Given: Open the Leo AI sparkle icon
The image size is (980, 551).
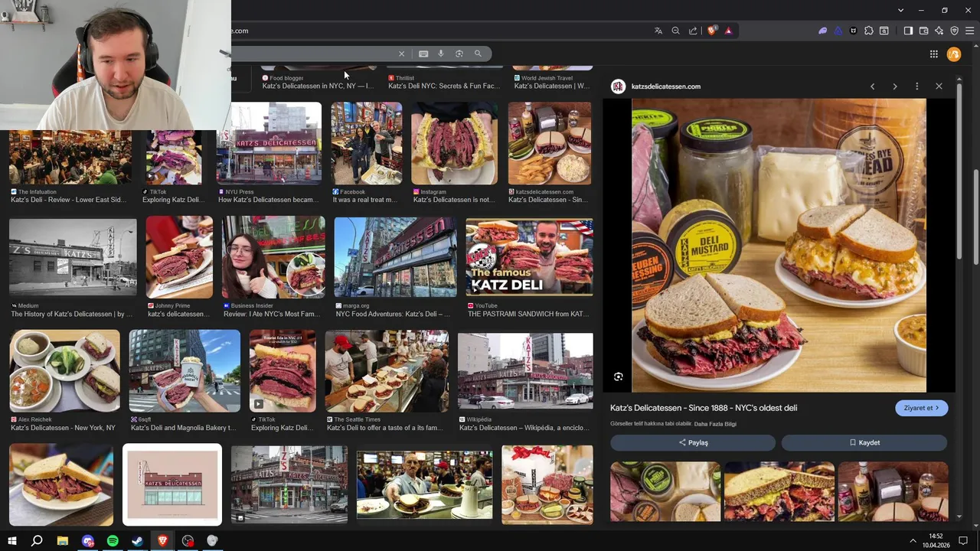Looking at the screenshot, I should [939, 31].
